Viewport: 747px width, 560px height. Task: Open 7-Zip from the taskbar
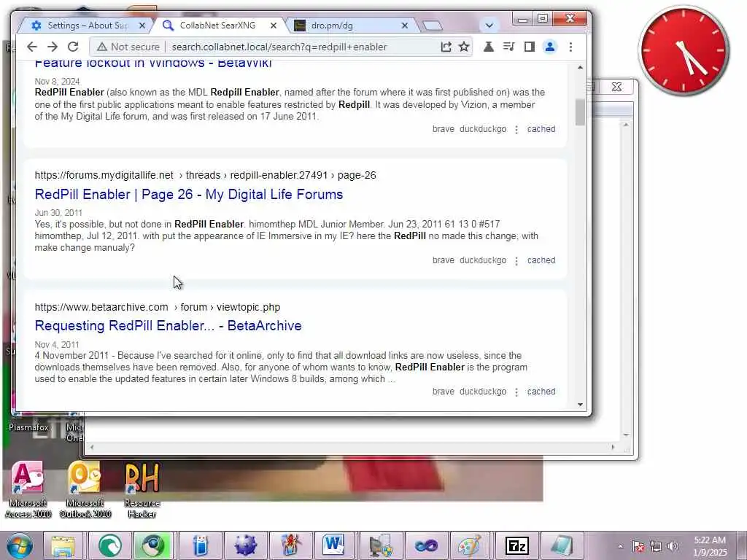(x=517, y=545)
